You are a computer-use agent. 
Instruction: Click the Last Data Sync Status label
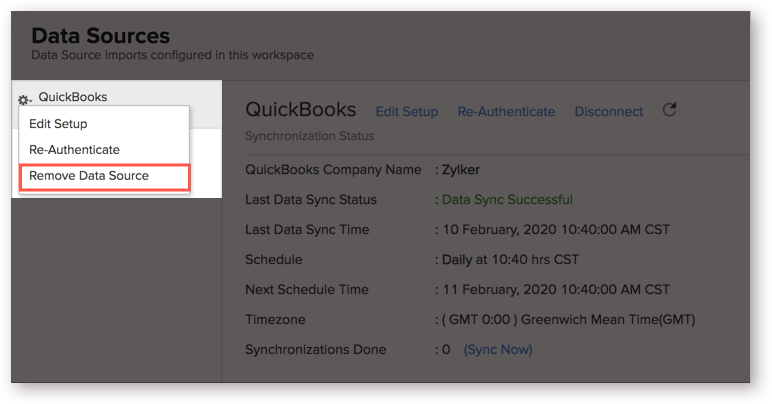(x=311, y=199)
